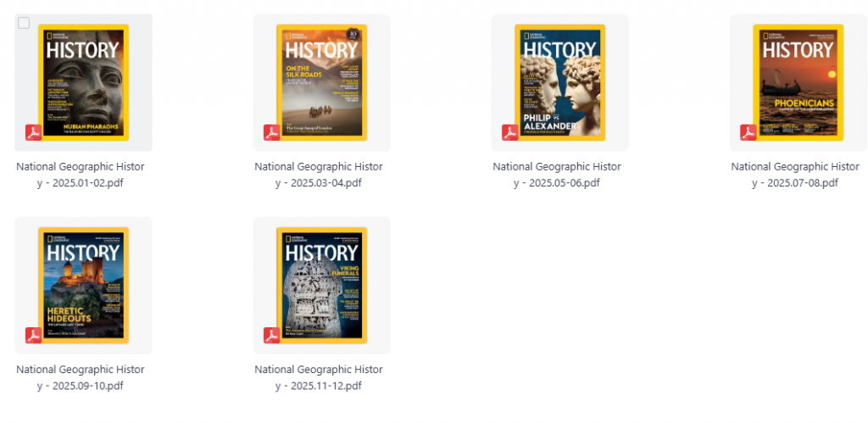The width and height of the screenshot is (868, 423).
Task: Open the Heretic Hideouts cover thumbnail
Action: click(x=84, y=285)
